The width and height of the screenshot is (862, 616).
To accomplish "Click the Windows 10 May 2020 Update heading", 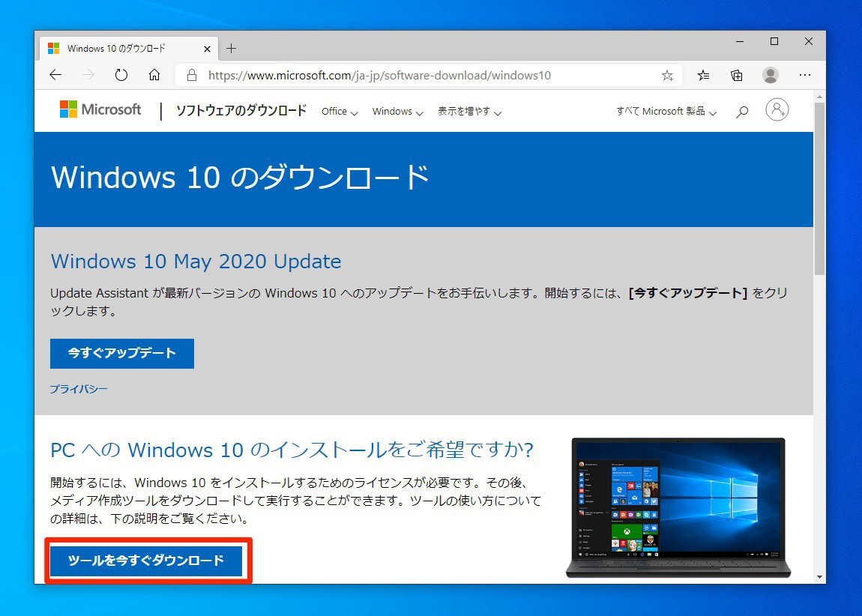I will coord(196,261).
